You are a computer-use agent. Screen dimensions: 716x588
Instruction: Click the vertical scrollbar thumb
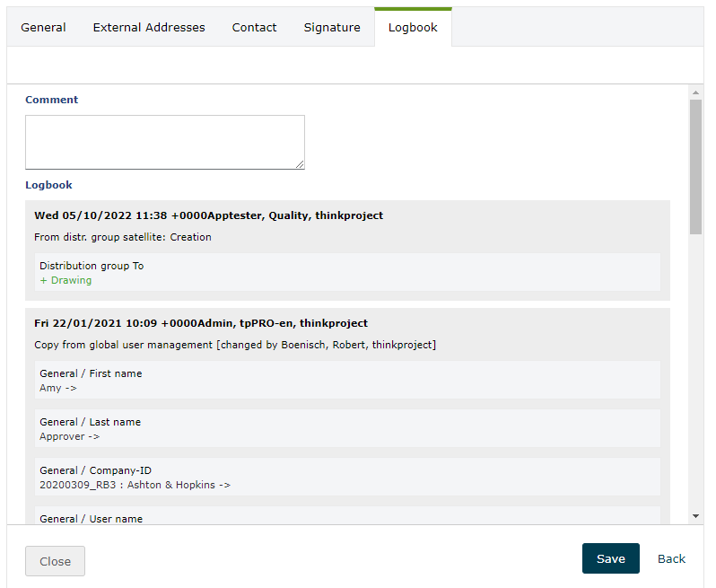(x=695, y=166)
